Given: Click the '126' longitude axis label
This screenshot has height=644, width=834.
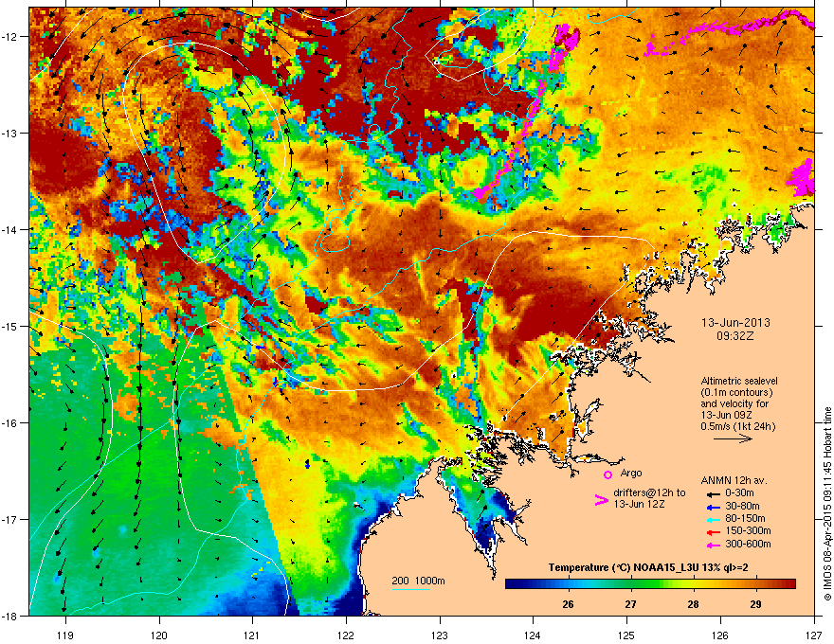Looking at the screenshot, I should coord(720,635).
